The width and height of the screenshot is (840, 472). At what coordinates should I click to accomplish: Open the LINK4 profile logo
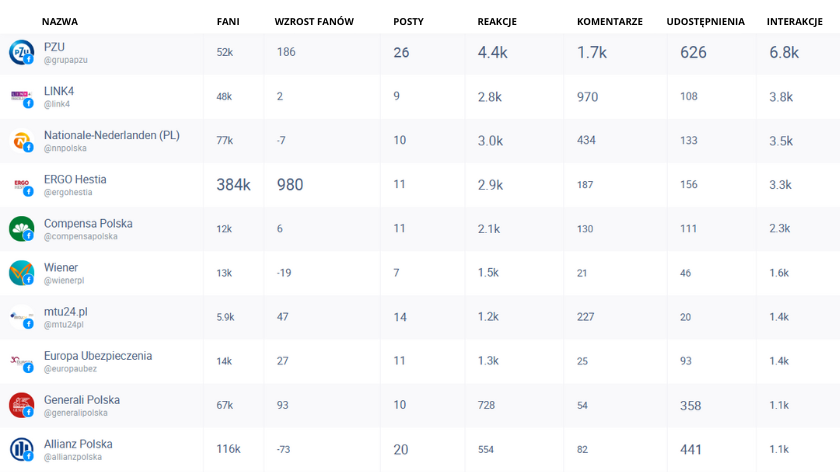point(21,96)
